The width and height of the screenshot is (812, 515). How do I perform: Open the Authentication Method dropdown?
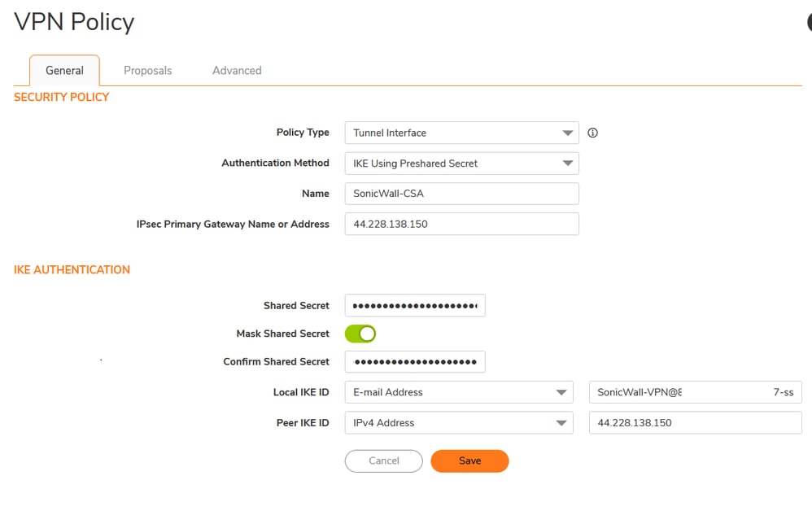(461, 164)
